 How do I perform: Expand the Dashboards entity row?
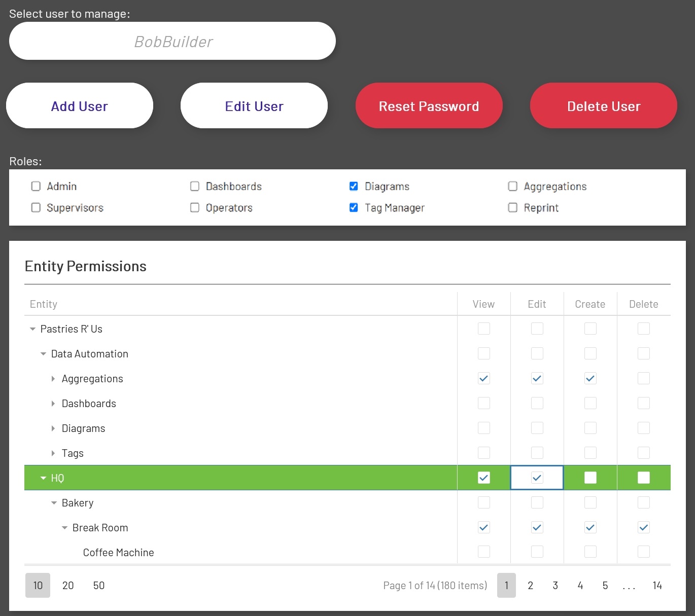pos(53,403)
